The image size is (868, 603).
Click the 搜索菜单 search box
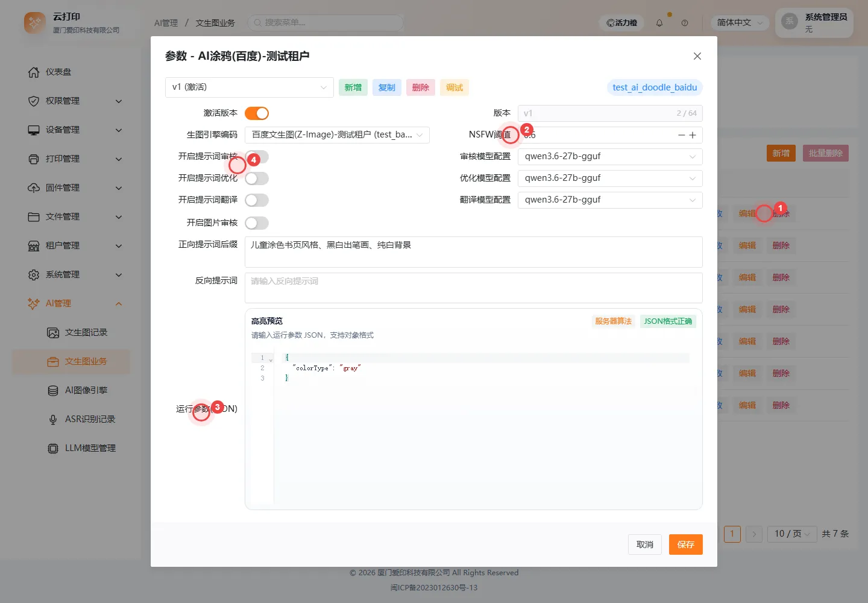click(x=325, y=22)
